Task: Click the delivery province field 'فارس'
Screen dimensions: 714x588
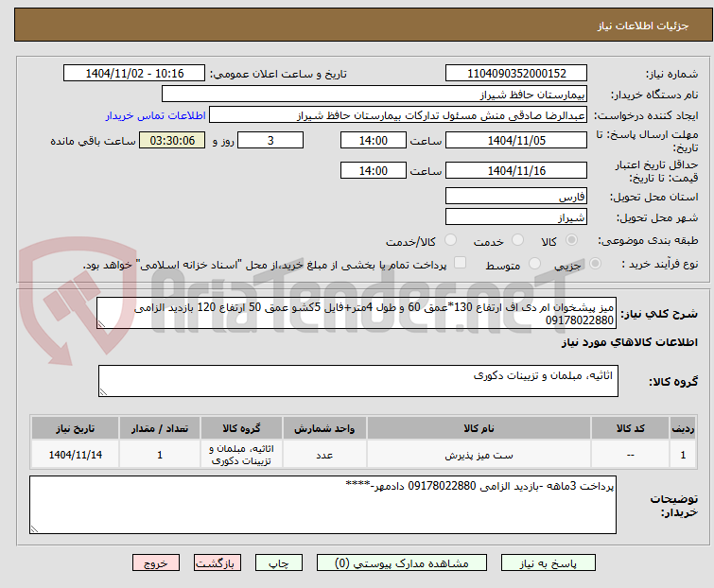Action: 516,196
